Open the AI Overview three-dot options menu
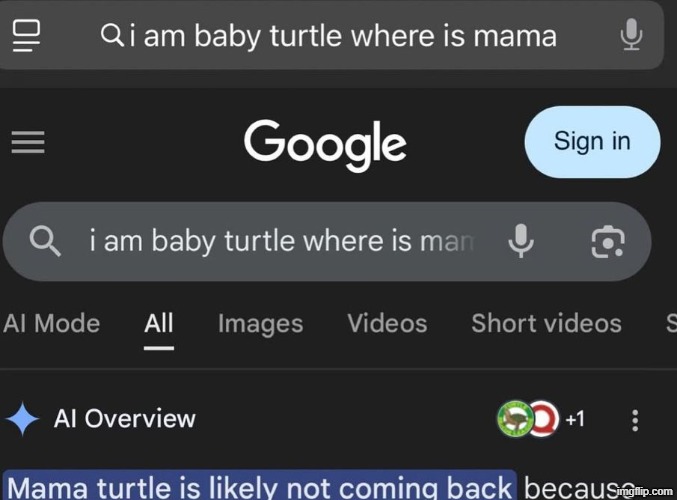This screenshot has height=500, width=677. pos(634,420)
